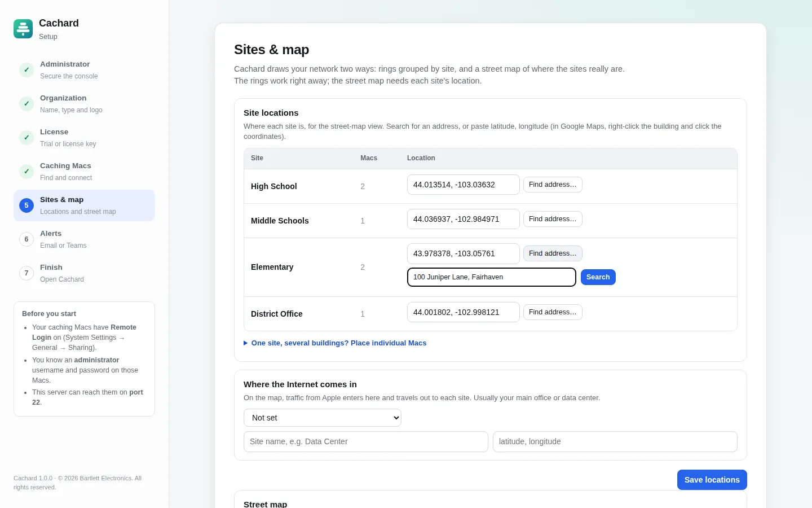Click the 'latitude, longitude' input field
Screen dimensions: 812x508
(615, 441)
